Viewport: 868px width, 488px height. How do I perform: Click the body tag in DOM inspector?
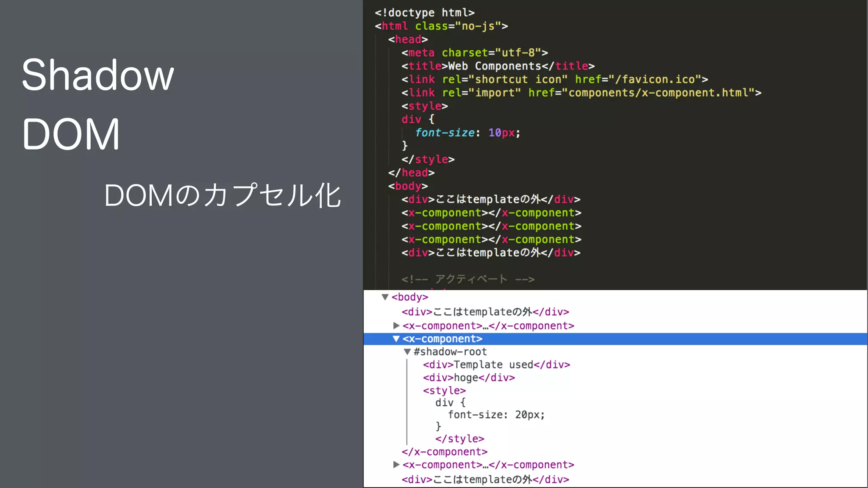click(410, 297)
